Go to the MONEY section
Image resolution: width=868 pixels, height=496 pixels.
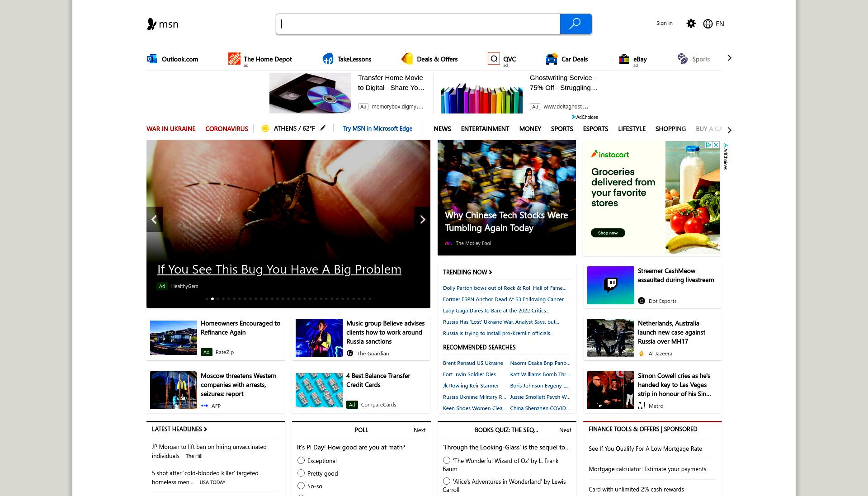pyautogui.click(x=530, y=129)
